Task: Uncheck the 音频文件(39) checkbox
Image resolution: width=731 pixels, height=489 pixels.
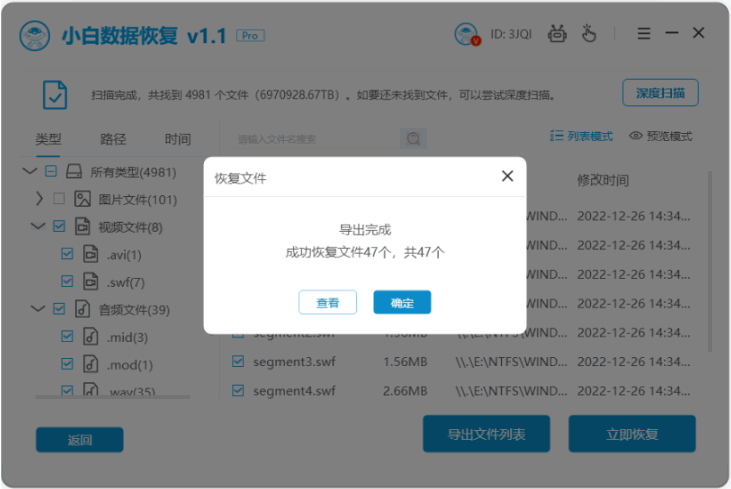Action: pos(59,309)
